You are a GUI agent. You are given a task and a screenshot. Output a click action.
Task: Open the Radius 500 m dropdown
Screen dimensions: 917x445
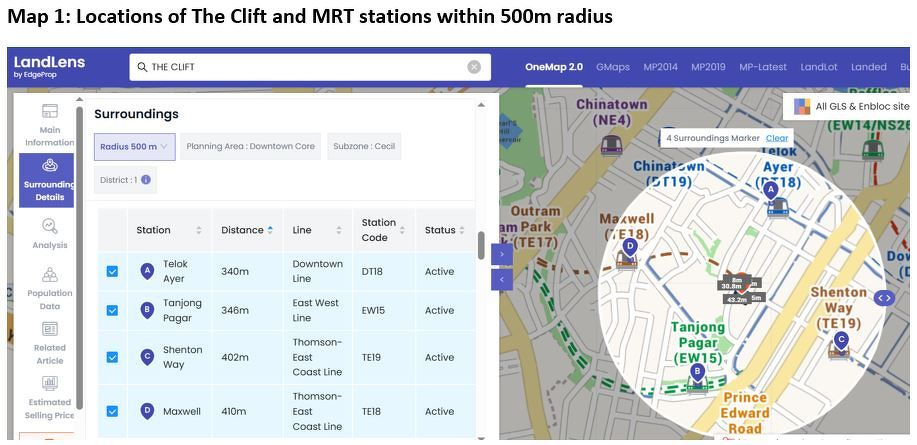[x=135, y=147]
